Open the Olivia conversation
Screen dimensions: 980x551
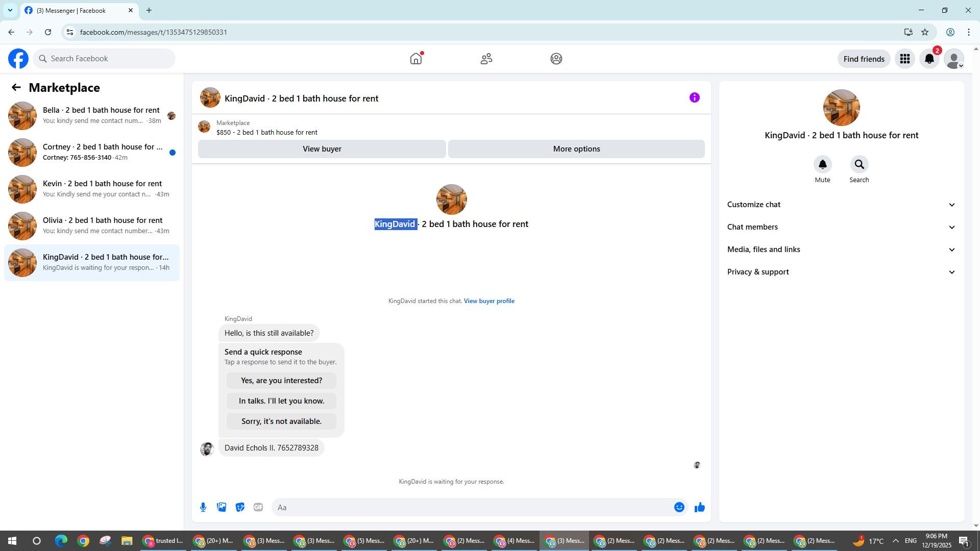click(x=92, y=226)
